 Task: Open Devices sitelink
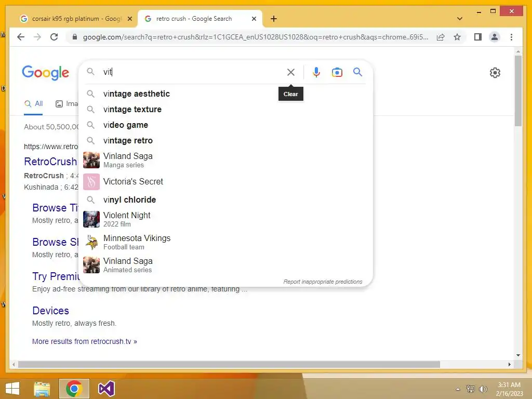(x=50, y=311)
